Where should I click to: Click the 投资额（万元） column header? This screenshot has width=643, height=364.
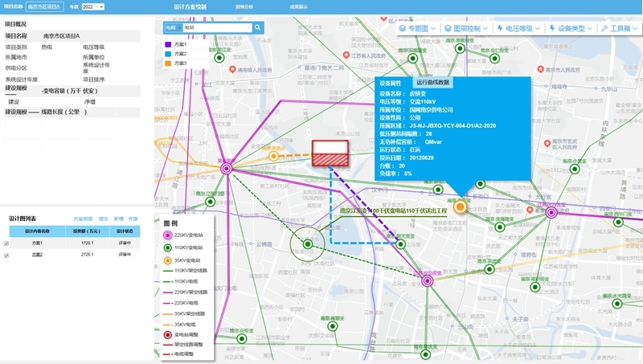point(88,231)
